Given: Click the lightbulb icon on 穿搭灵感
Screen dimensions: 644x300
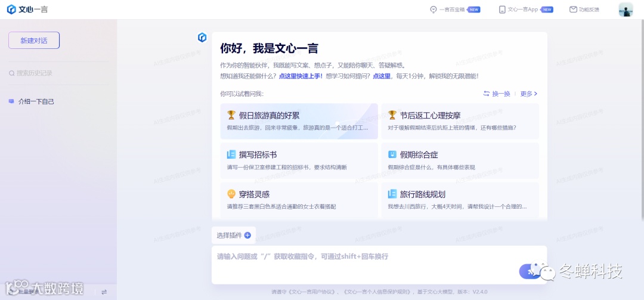Looking at the screenshot, I should (231, 194).
